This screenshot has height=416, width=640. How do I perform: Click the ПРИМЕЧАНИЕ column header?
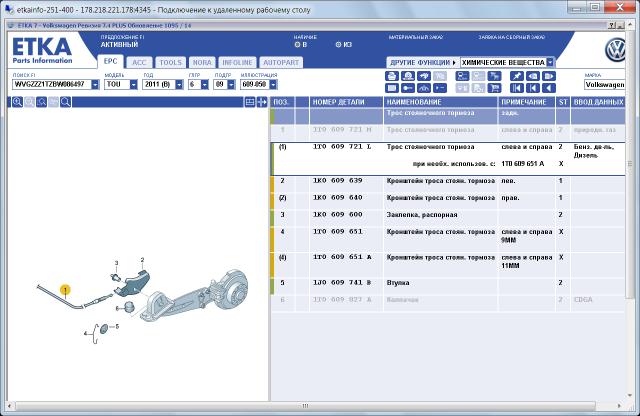coord(527,102)
